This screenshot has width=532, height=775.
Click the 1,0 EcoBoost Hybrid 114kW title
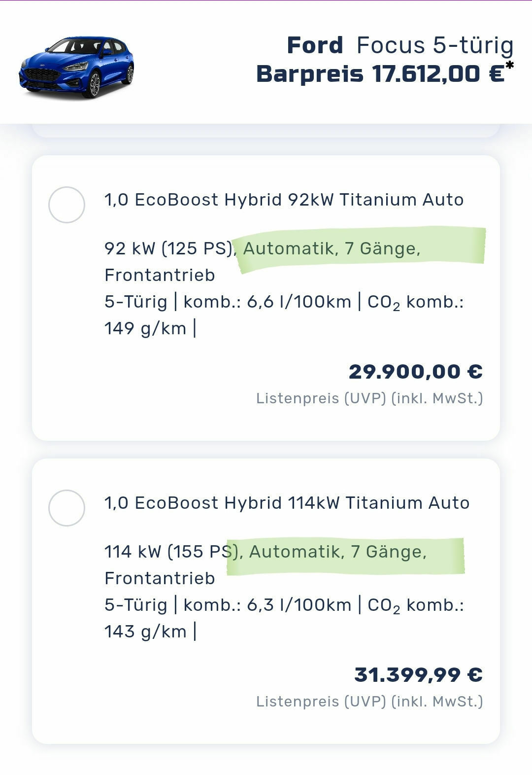(287, 503)
